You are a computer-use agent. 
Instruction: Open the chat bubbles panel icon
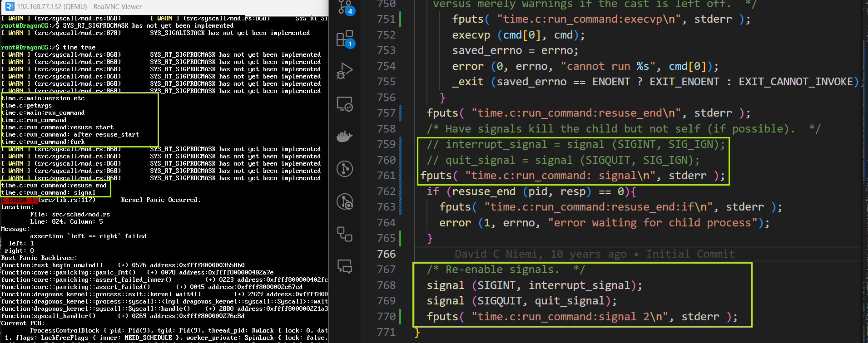pyautogui.click(x=345, y=266)
